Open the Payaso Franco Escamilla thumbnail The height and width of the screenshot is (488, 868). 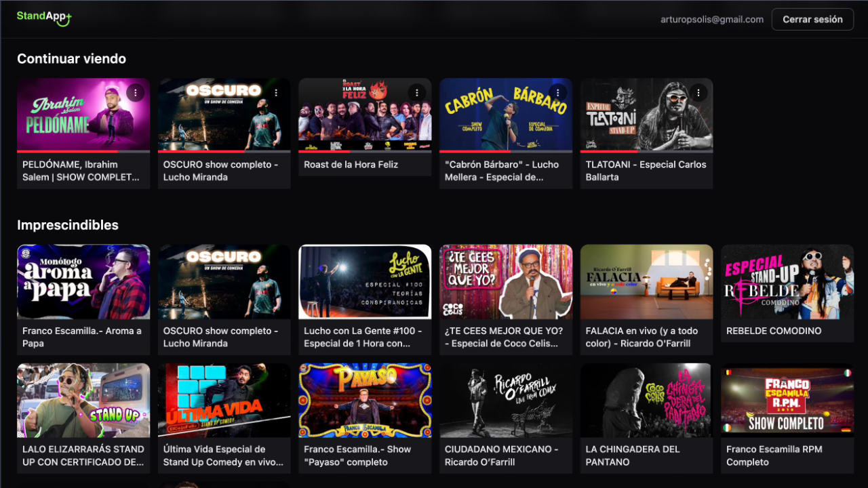click(365, 401)
